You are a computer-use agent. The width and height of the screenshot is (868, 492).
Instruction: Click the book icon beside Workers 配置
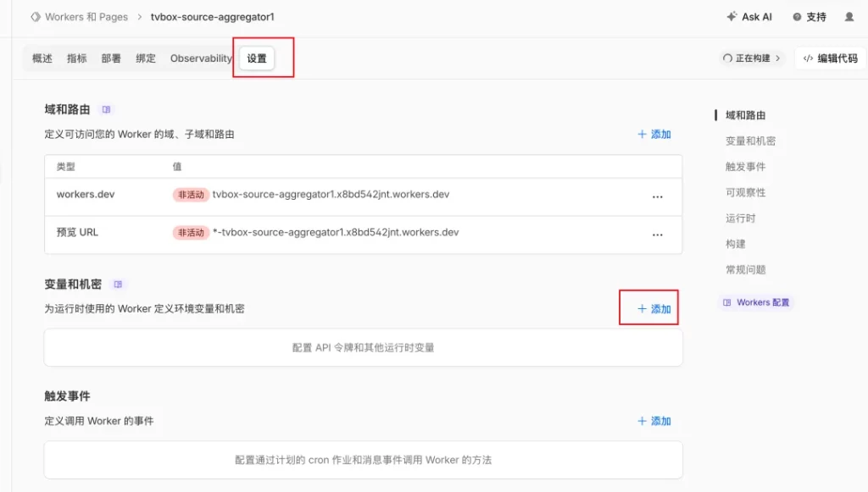[x=726, y=302]
